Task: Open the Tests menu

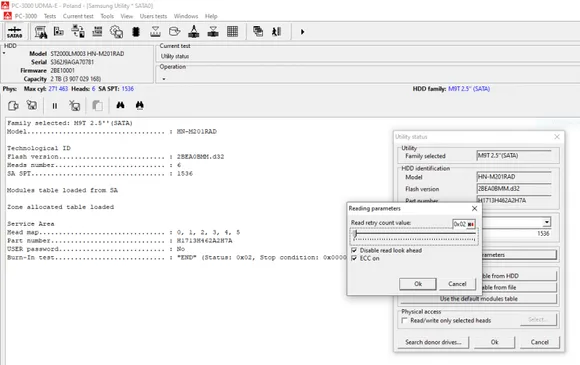Action: (x=50, y=16)
